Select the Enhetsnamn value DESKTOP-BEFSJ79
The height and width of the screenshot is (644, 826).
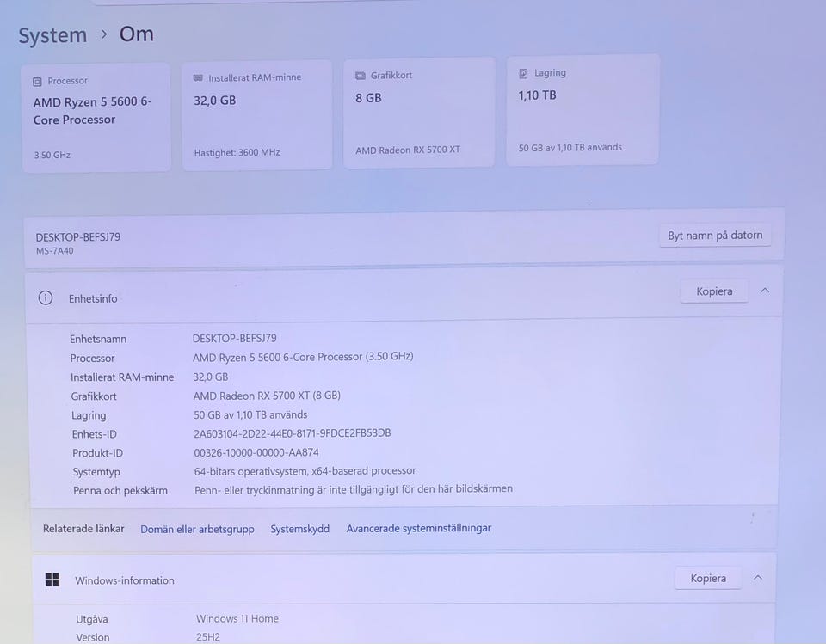click(234, 338)
